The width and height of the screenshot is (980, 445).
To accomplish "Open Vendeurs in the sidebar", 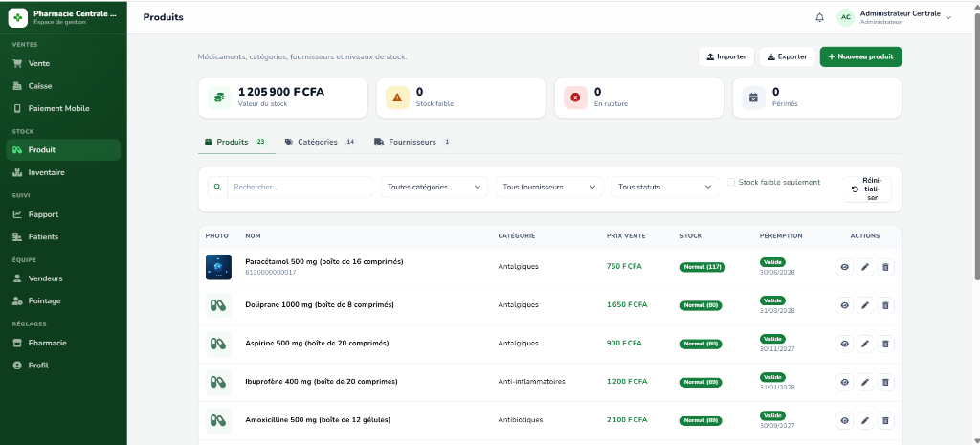I will coord(63,278).
